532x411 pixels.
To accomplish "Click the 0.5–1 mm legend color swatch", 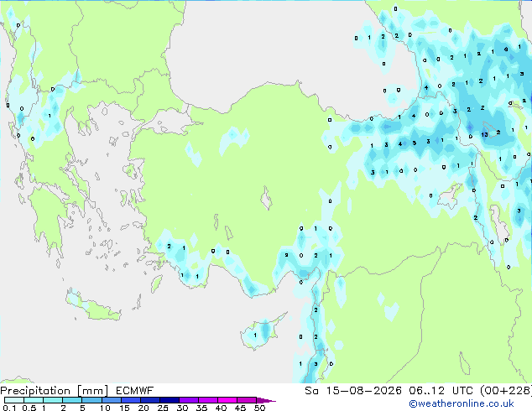I will pyautogui.click(x=34, y=400).
